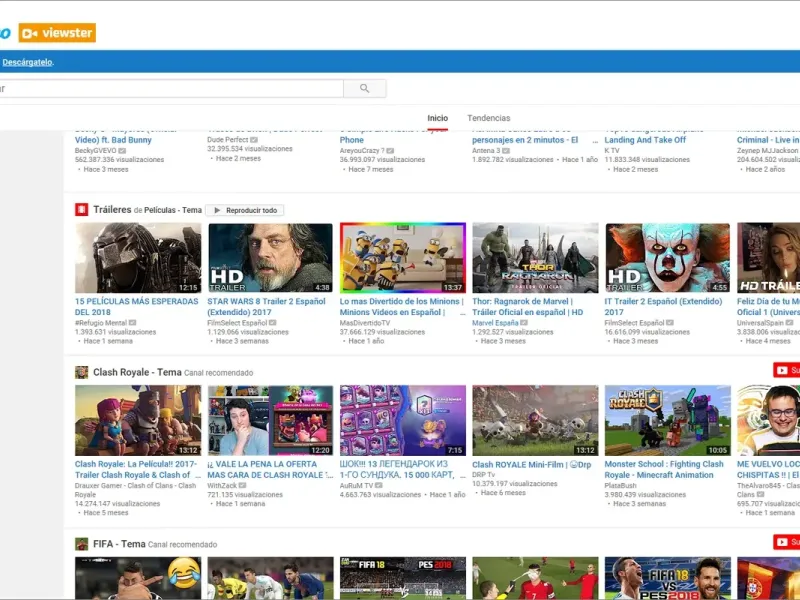Click into the search input field
Image resolution: width=800 pixels, height=600 pixels.
(170, 89)
